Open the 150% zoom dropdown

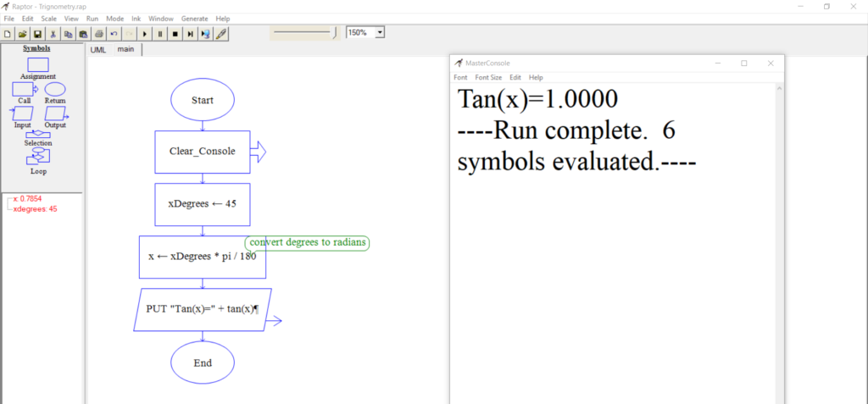tap(380, 32)
